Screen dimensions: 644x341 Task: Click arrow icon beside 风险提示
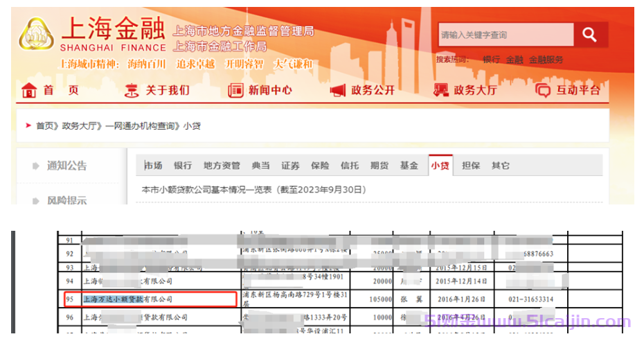pyautogui.click(x=36, y=200)
